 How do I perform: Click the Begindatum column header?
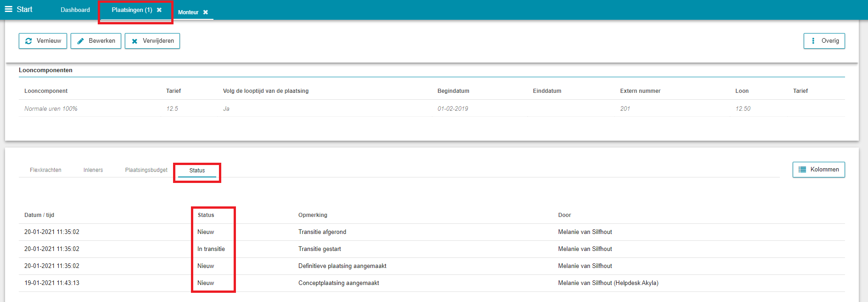click(x=453, y=91)
